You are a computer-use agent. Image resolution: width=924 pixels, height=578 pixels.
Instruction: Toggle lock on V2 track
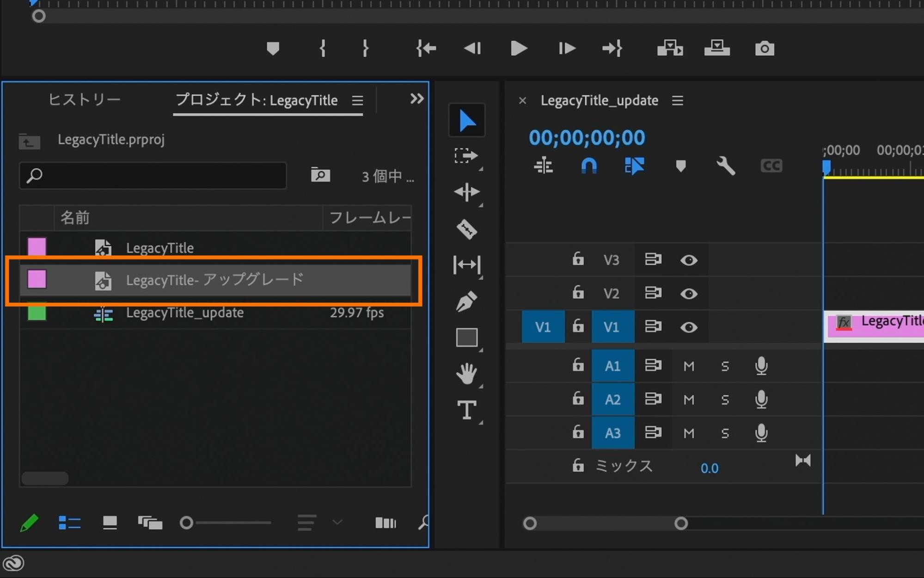tap(578, 293)
